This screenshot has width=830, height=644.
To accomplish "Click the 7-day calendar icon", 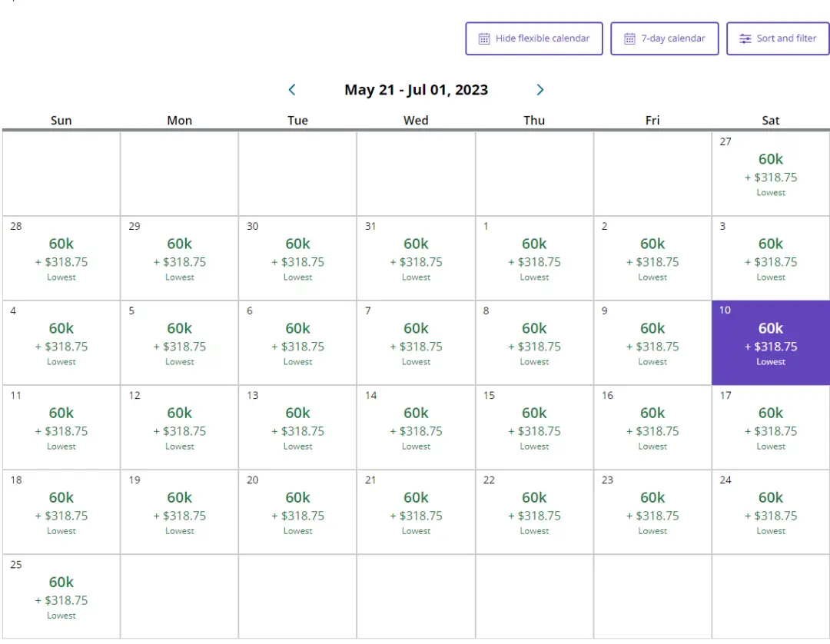I will click(x=629, y=38).
